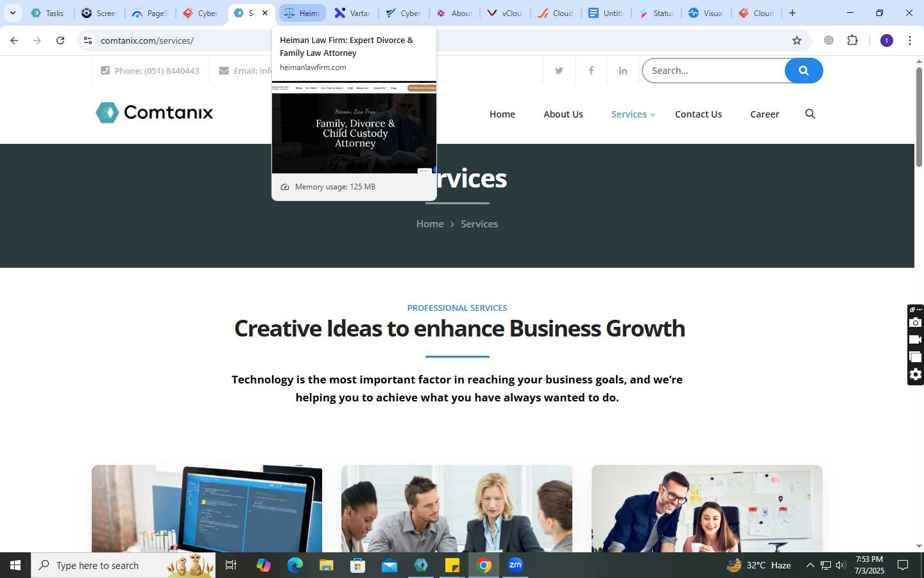Go to the About Us page
This screenshot has height=578, width=924.
coord(563,114)
